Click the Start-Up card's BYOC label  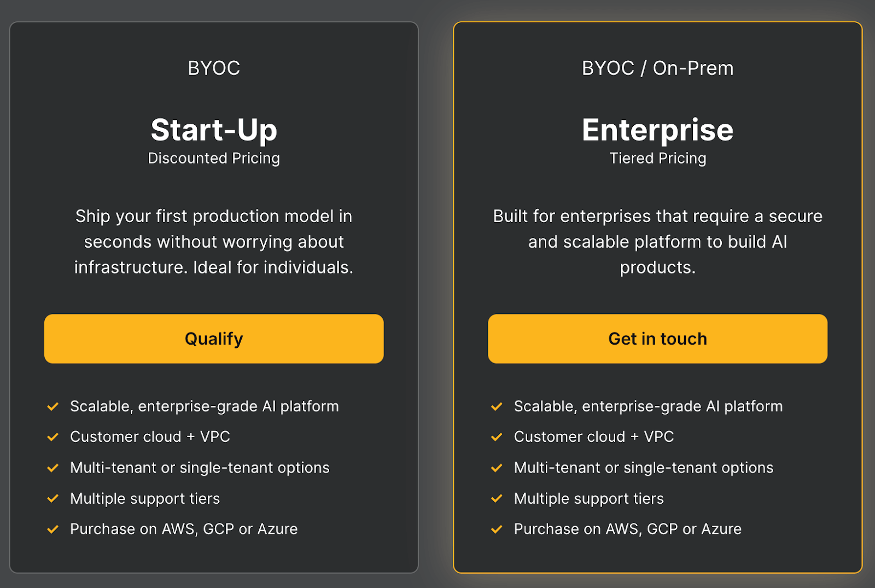[x=214, y=68]
